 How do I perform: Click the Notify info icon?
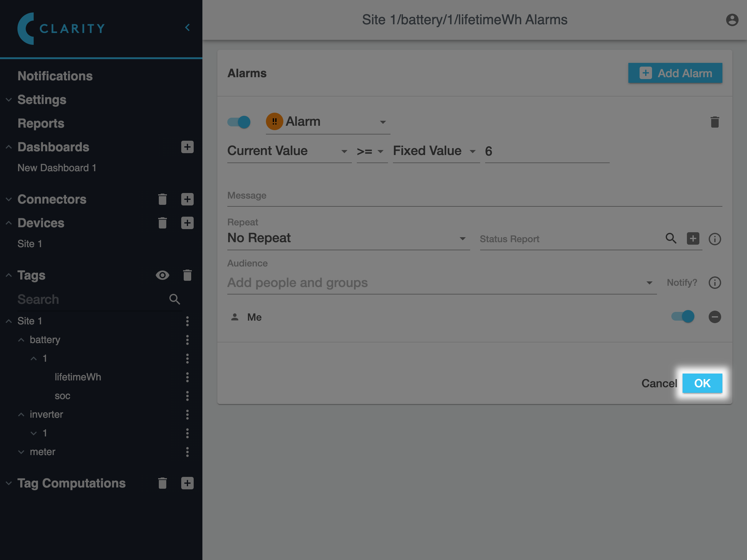(714, 283)
